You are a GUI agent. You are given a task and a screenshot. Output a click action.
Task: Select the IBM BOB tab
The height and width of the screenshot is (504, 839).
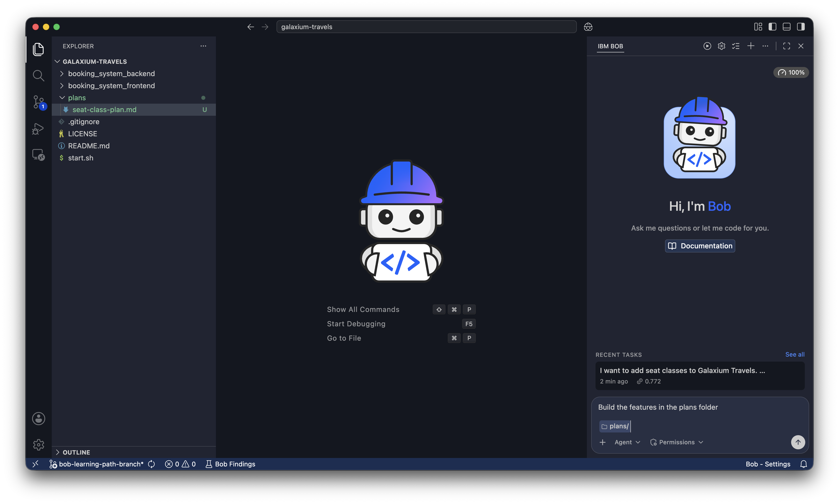[610, 46]
